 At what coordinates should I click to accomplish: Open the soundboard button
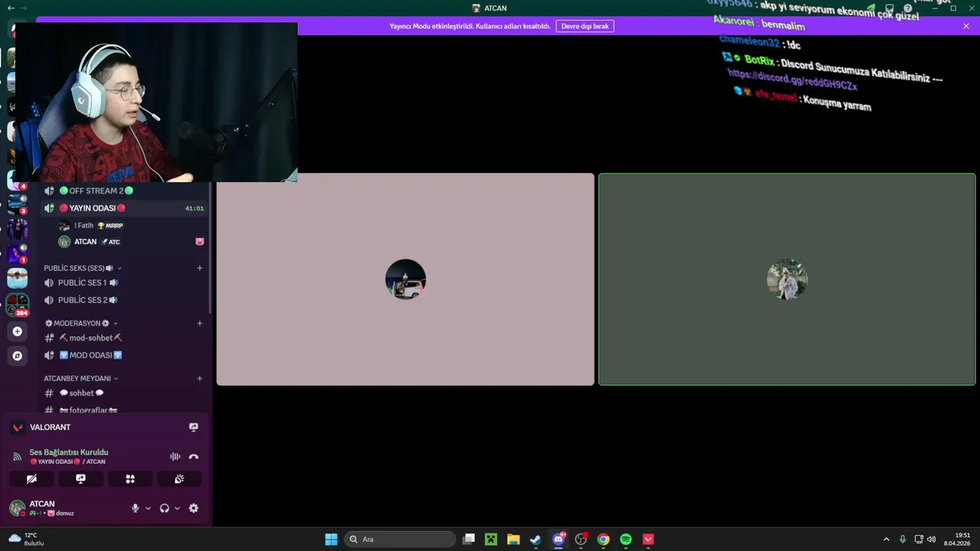click(179, 479)
